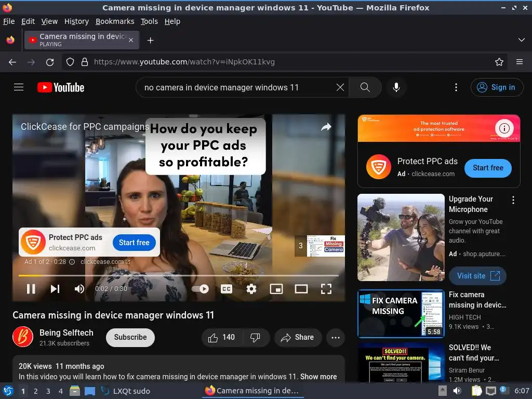Open system tray volume control
This screenshot has width=532, height=399.
click(x=457, y=391)
